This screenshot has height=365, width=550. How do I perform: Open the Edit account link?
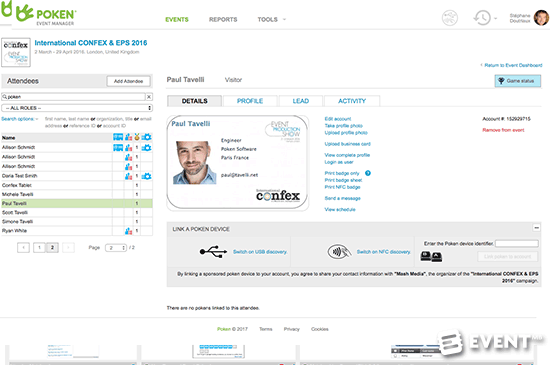point(337,119)
